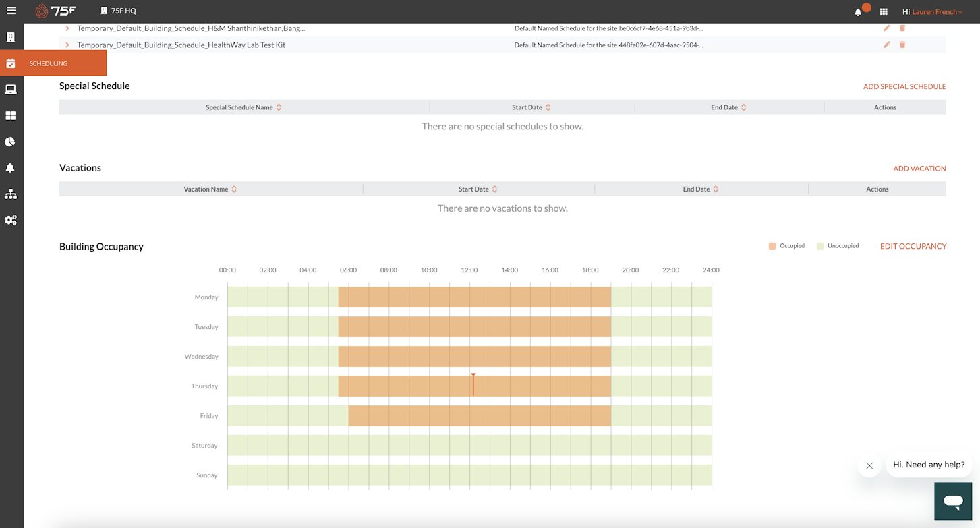Click the 'no special schedules to show' message

tap(502, 127)
